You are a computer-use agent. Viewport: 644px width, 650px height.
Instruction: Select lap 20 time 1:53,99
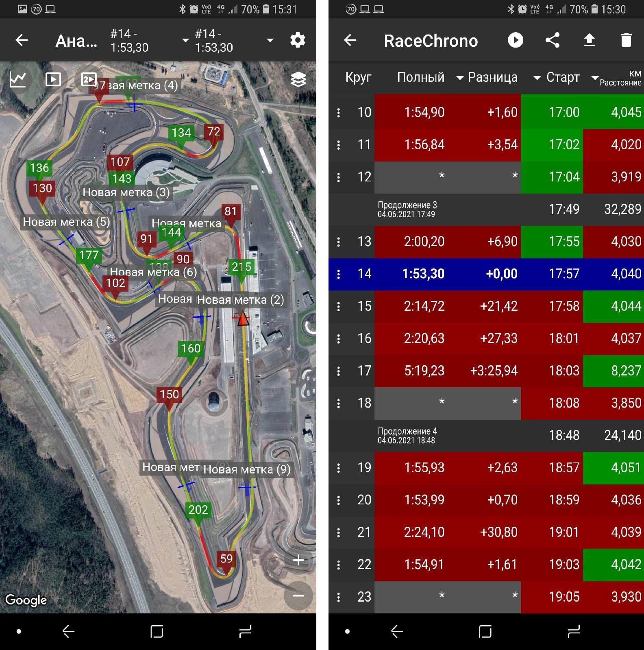point(424,500)
